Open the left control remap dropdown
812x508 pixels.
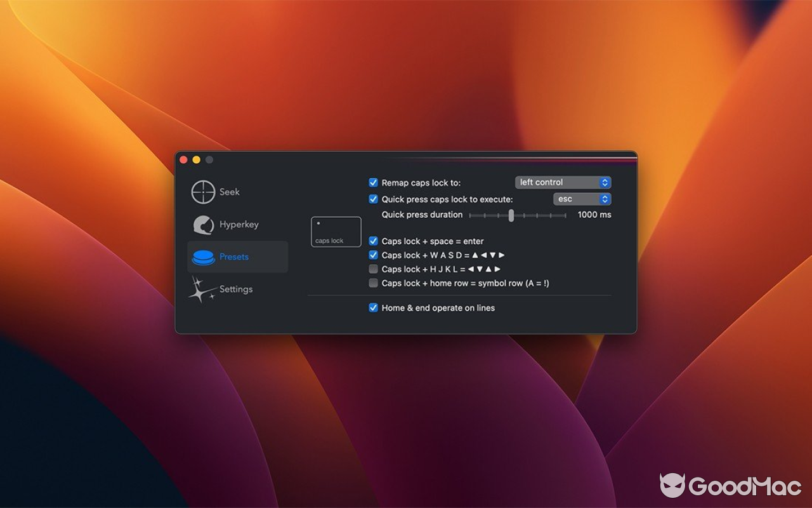562,182
